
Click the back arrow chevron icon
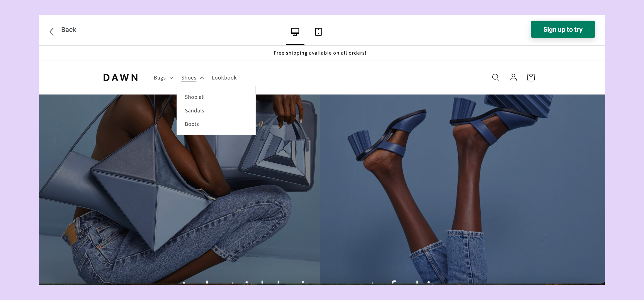point(52,32)
